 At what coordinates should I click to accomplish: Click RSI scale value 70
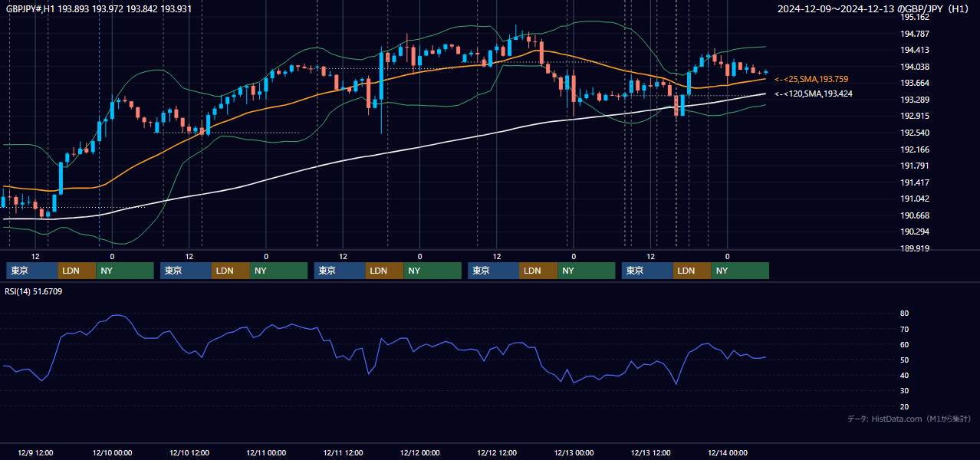coord(905,329)
